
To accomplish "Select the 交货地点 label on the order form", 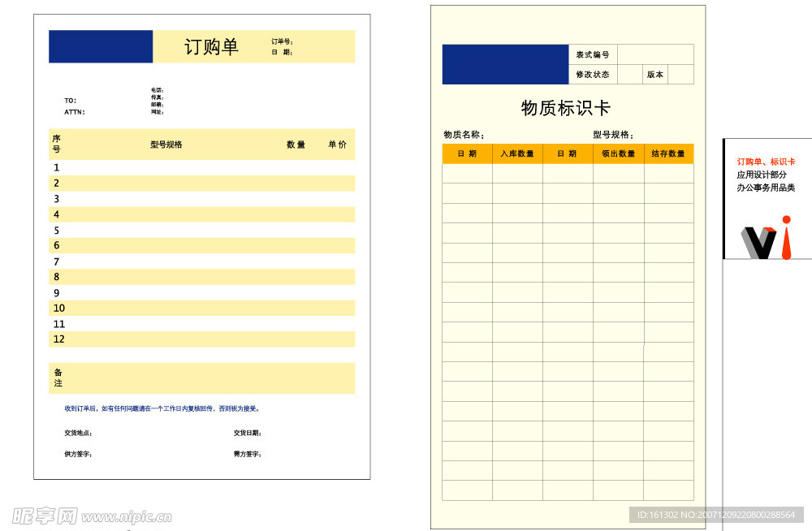I will 78,433.
